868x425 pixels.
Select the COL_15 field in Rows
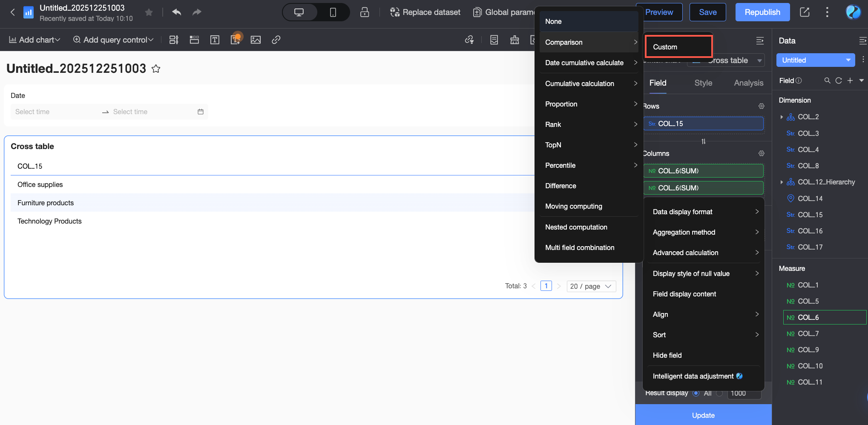pos(703,123)
